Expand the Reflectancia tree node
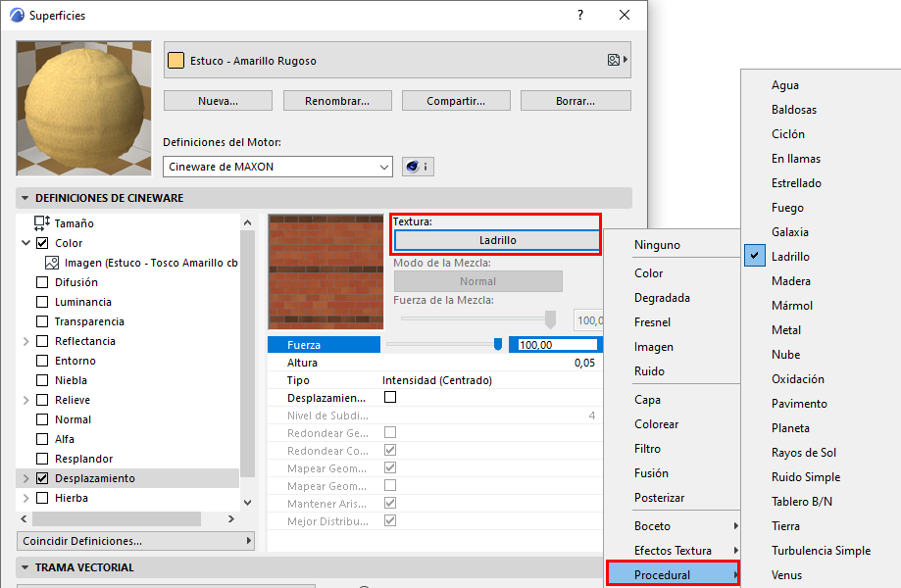 point(25,341)
